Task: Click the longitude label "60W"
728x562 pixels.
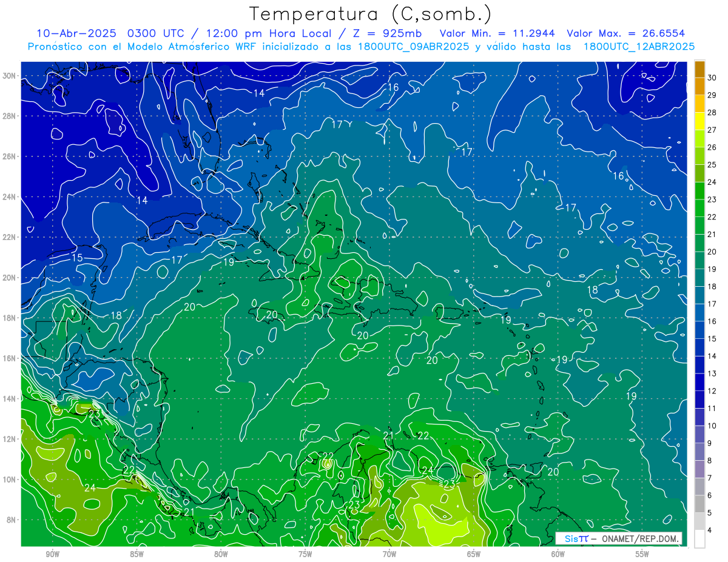Action: click(x=558, y=554)
